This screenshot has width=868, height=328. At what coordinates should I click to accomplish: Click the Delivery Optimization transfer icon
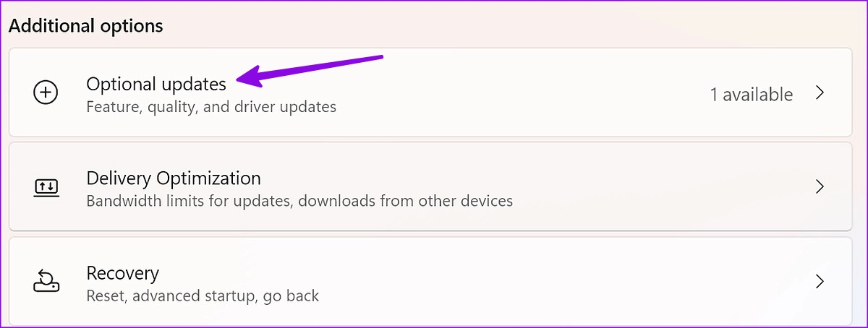(x=46, y=187)
